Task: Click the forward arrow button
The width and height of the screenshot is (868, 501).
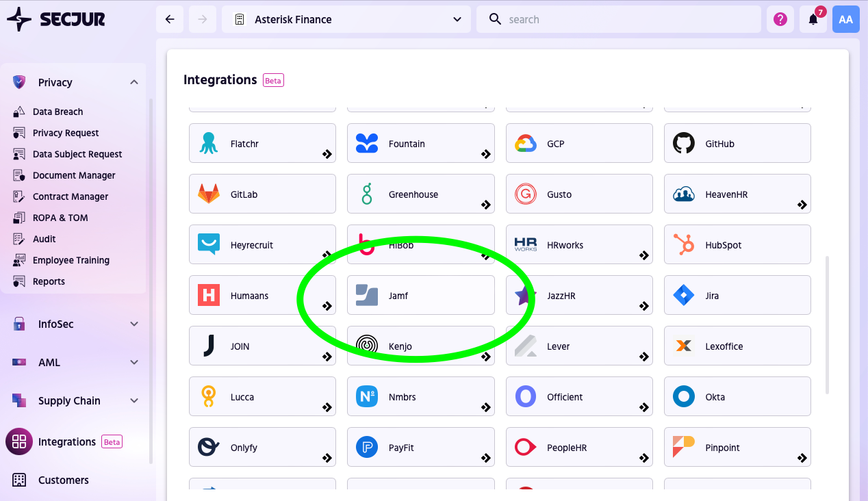Action: click(x=203, y=19)
